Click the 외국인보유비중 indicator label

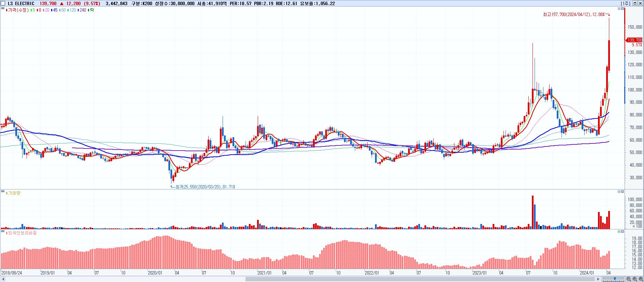[21, 233]
